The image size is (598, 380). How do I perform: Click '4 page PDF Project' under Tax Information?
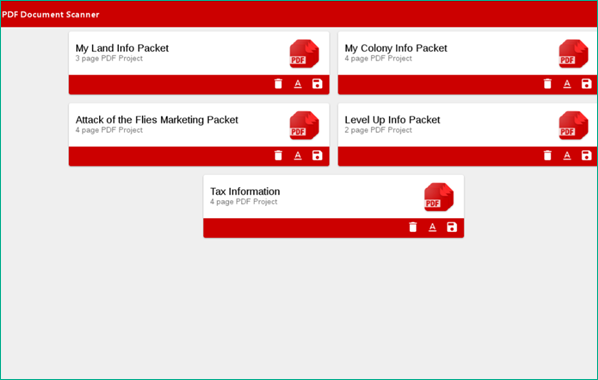(x=244, y=202)
